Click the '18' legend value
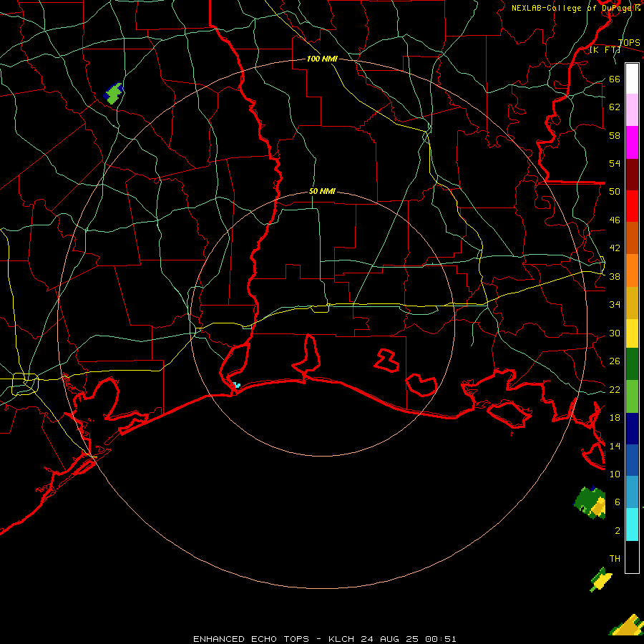The width and height of the screenshot is (644, 644). click(615, 418)
